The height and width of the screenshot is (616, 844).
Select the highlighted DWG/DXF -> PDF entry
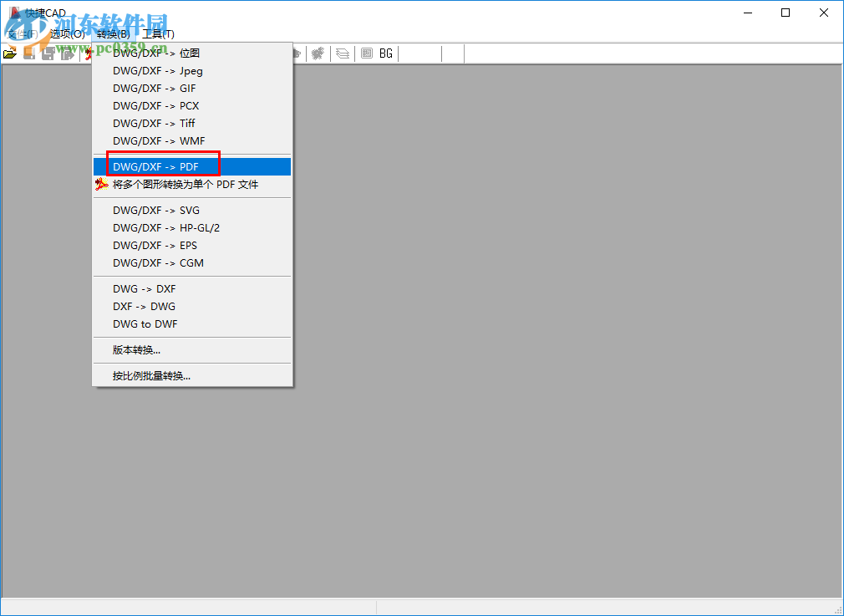(x=159, y=166)
